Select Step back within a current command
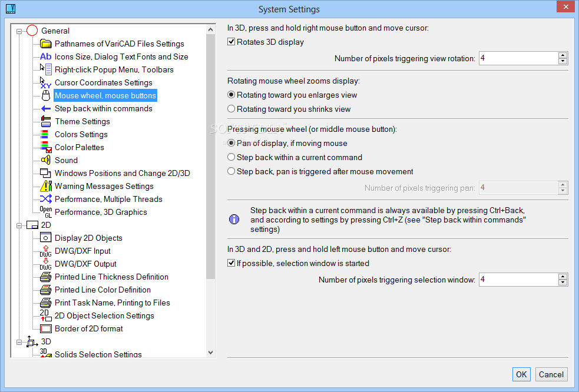This screenshot has width=579, height=392. (231, 157)
